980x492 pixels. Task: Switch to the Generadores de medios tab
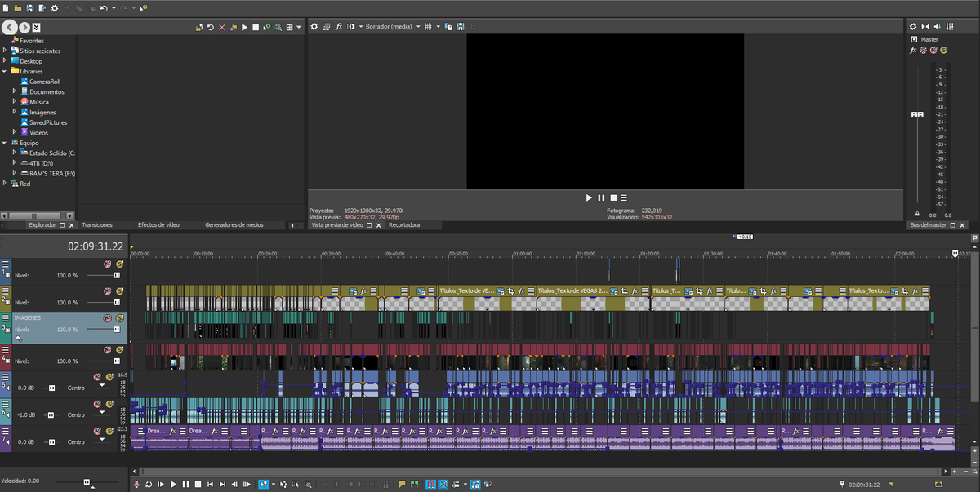point(234,224)
